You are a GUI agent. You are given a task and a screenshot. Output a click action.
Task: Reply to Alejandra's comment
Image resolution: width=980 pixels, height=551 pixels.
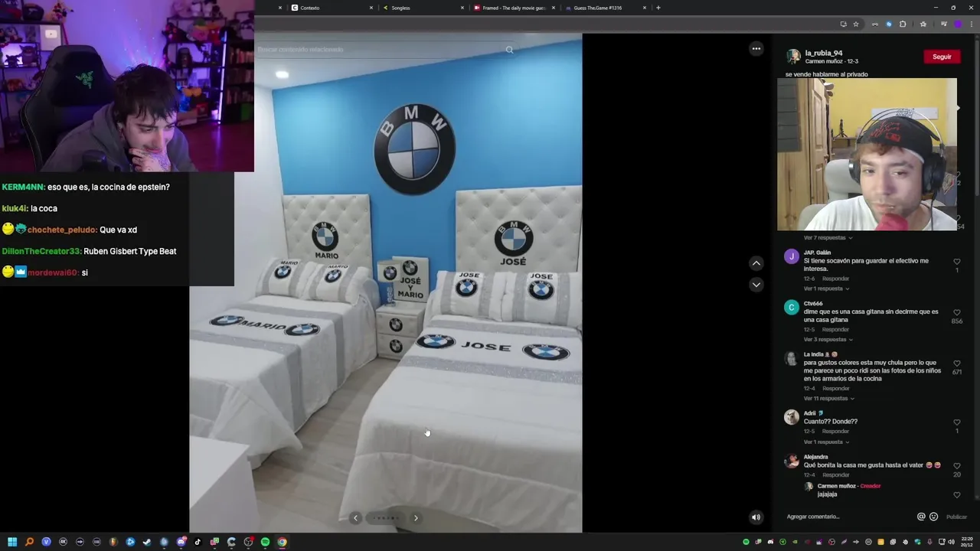tap(835, 475)
